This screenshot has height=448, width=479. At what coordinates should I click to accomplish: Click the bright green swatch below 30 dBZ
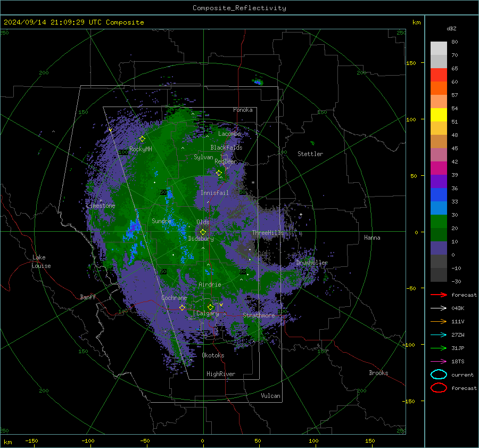(439, 222)
